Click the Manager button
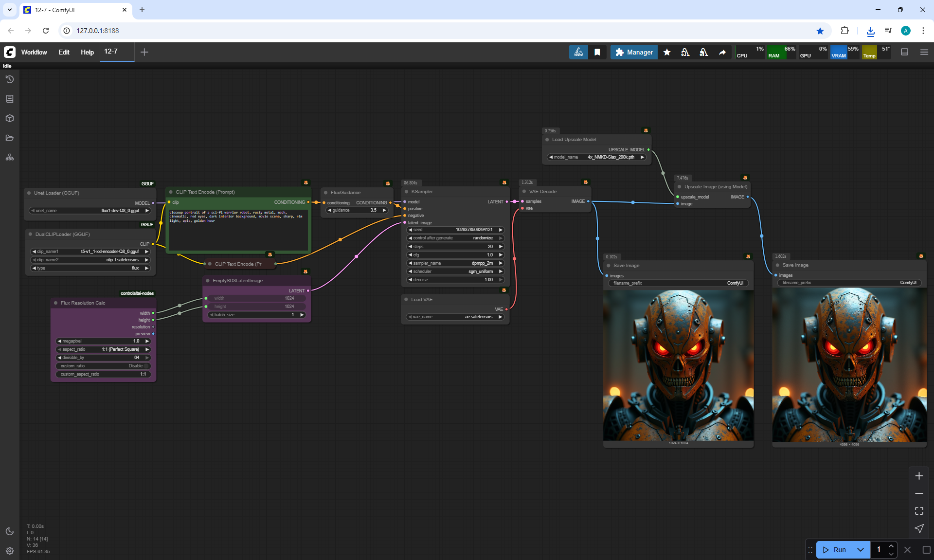This screenshot has width=934, height=560. coord(634,52)
